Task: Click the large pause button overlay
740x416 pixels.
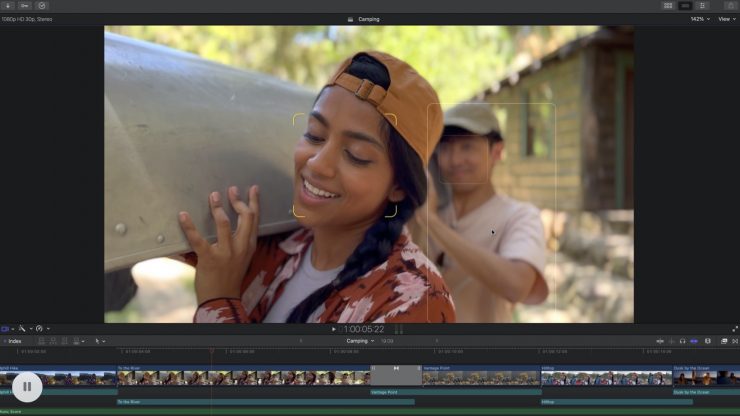Action: pos(27,387)
